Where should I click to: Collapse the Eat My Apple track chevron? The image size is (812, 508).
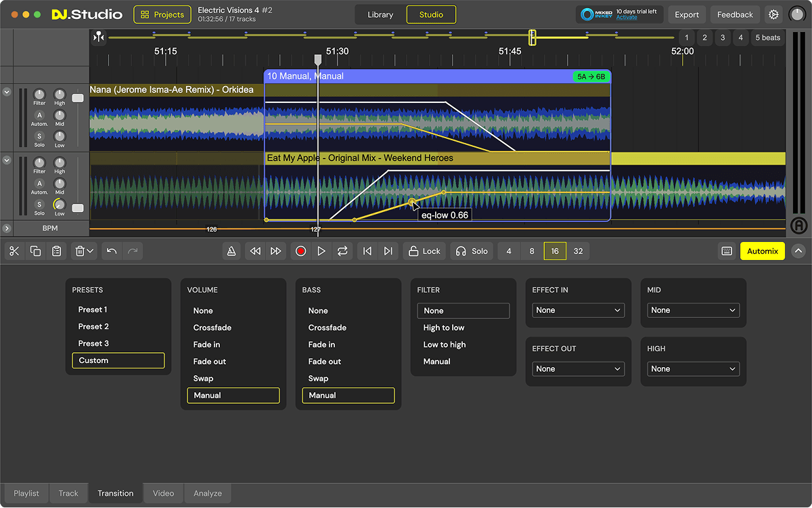click(7, 161)
